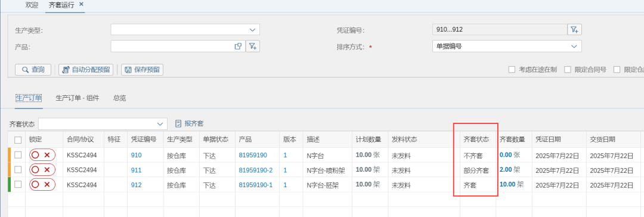Click the 报齐套 report icon button
This screenshot has width=644, height=217.
(190, 123)
